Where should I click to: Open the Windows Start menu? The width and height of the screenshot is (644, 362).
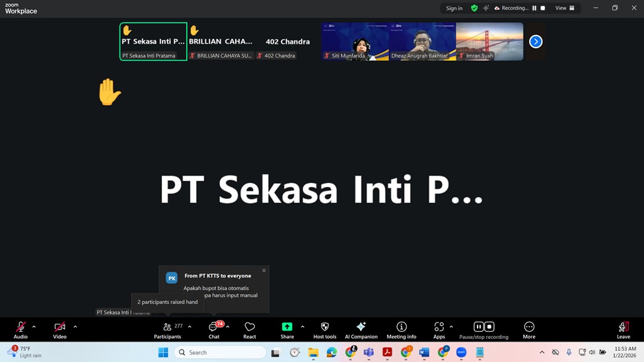pos(163,353)
